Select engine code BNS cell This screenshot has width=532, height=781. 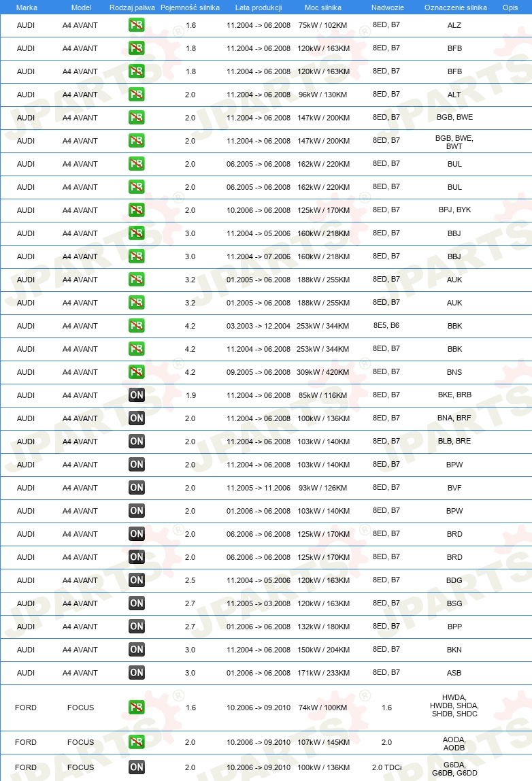click(x=454, y=372)
